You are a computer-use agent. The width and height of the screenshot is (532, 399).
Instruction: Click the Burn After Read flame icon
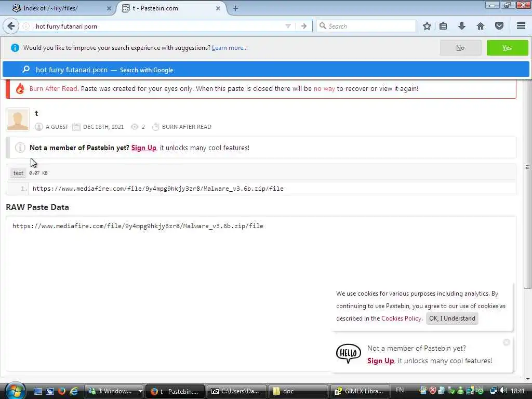(x=20, y=88)
